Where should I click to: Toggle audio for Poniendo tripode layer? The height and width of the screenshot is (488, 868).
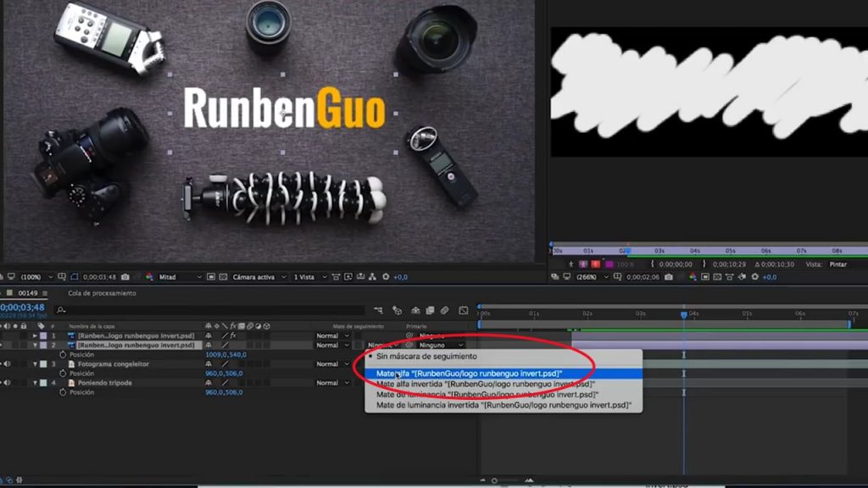7,383
